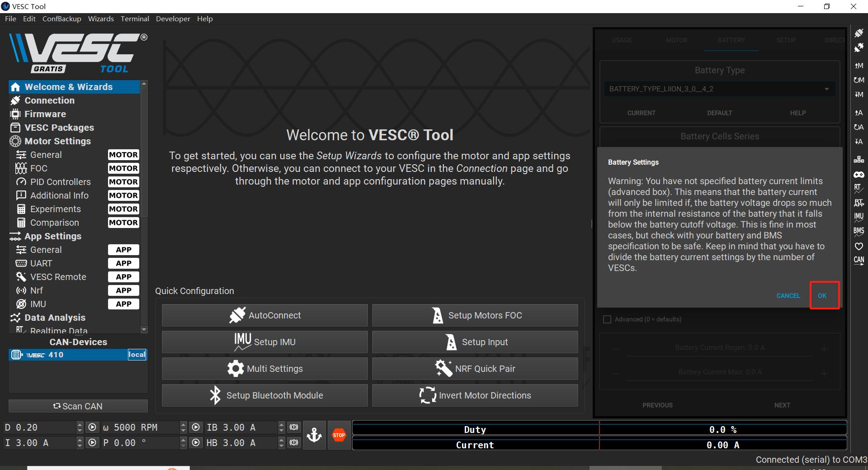Toggle IMU data streaming icon
The width and height of the screenshot is (868, 470).
coord(859,217)
